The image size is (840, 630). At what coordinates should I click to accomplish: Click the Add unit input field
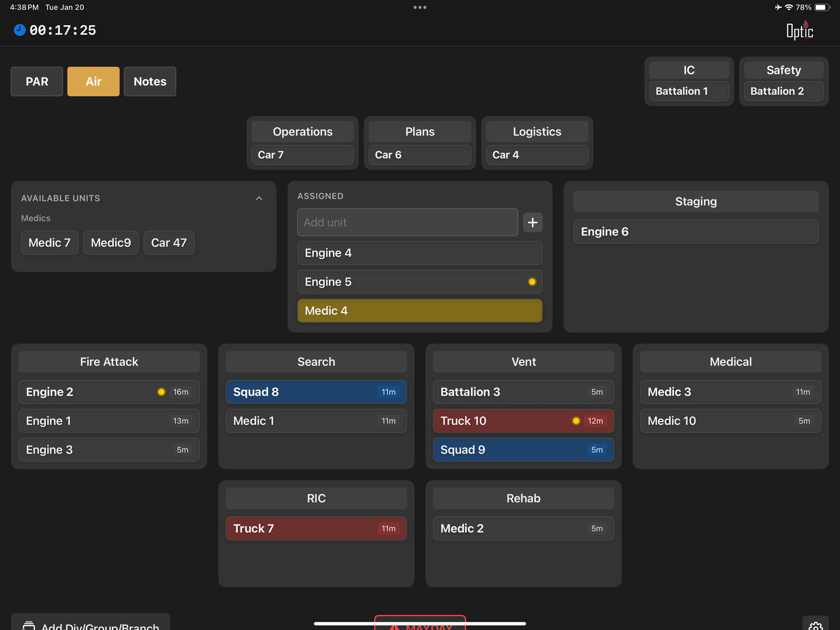pos(407,222)
